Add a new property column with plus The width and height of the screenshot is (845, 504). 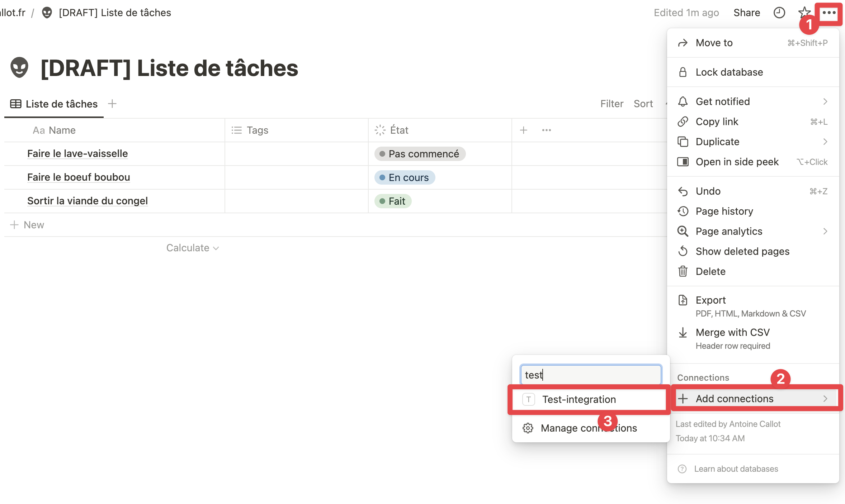523,130
